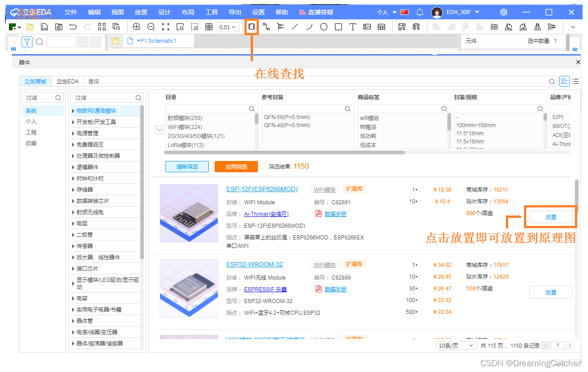Screen dimensions: 588x372
Task: Click the search icon in 器件 search bar
Action: click(x=552, y=82)
